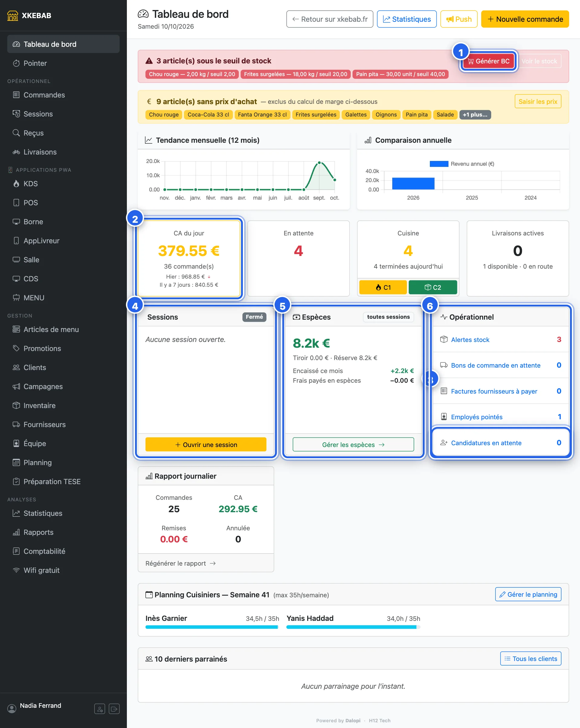Viewport: 580px width, 728px height.
Task: Click the Planning calendar icon in sidebar
Action: pos(16,463)
